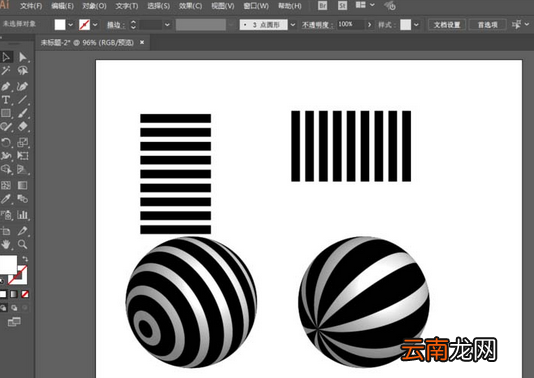This screenshot has width=534, height=378.
Task: Expand stroke weight dropdown
Action: pos(167,25)
